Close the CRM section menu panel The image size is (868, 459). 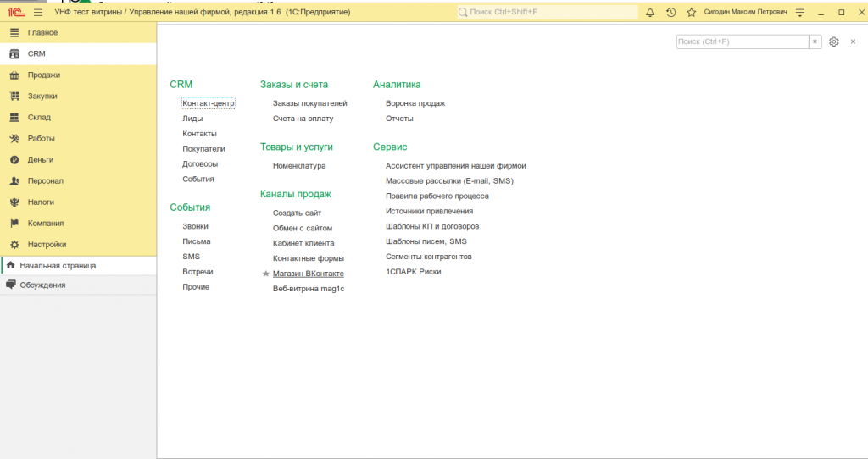pyautogui.click(x=853, y=41)
